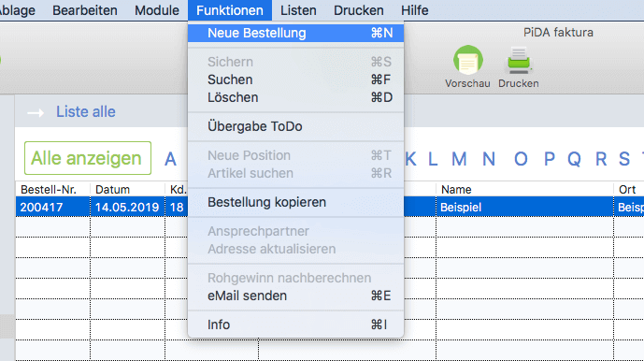This screenshot has height=361, width=644.
Task: Filter list by letter Q
Action: [x=574, y=159]
